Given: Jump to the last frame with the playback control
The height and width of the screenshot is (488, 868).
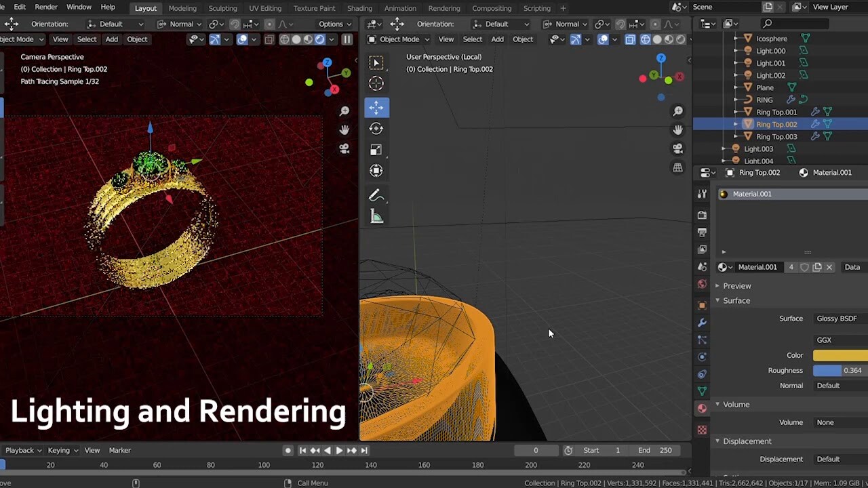Looking at the screenshot, I should tap(365, 450).
